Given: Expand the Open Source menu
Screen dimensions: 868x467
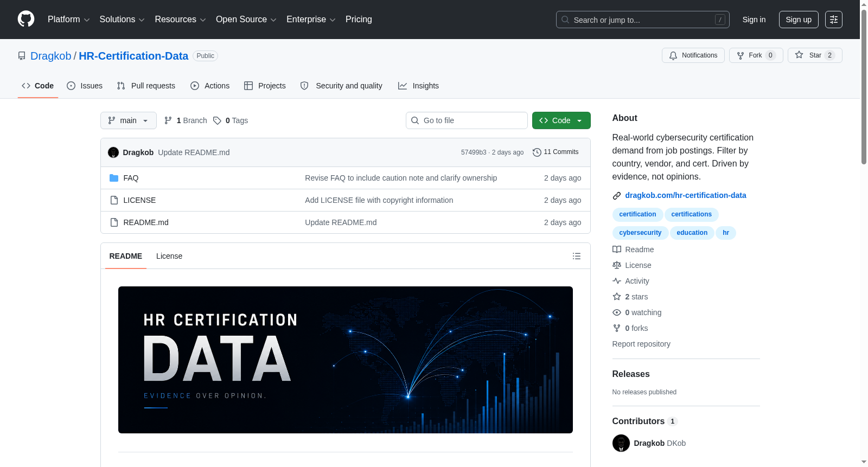Looking at the screenshot, I should [246, 20].
